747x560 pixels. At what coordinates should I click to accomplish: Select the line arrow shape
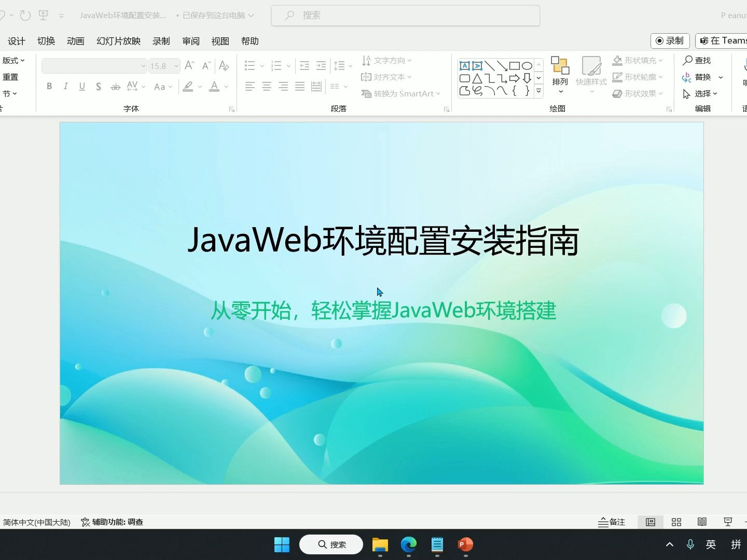[502, 66]
